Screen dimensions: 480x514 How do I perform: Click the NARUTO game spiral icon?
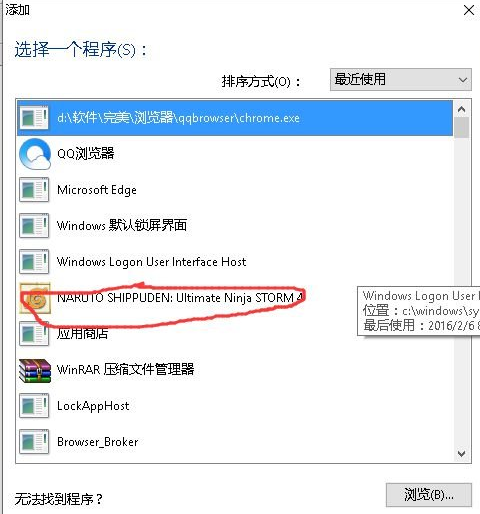pos(35,298)
